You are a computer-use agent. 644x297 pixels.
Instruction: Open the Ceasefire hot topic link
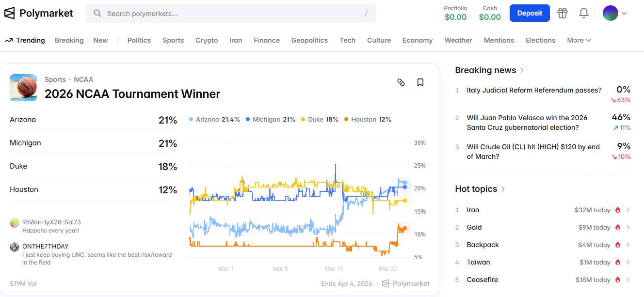(482, 280)
